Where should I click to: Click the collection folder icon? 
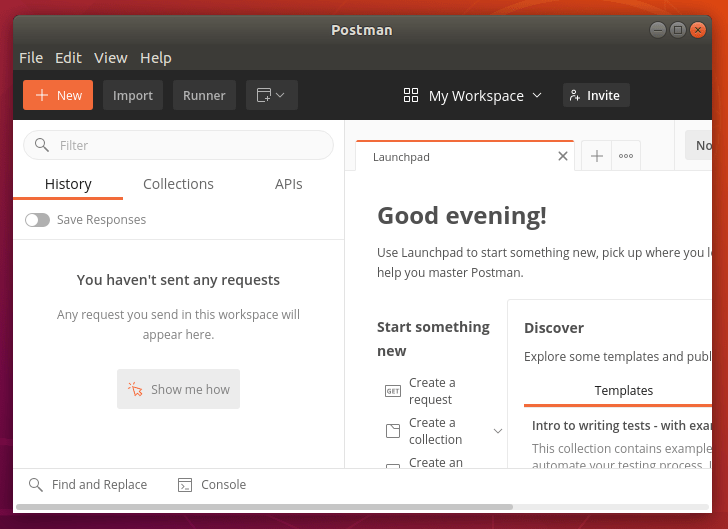coord(393,431)
